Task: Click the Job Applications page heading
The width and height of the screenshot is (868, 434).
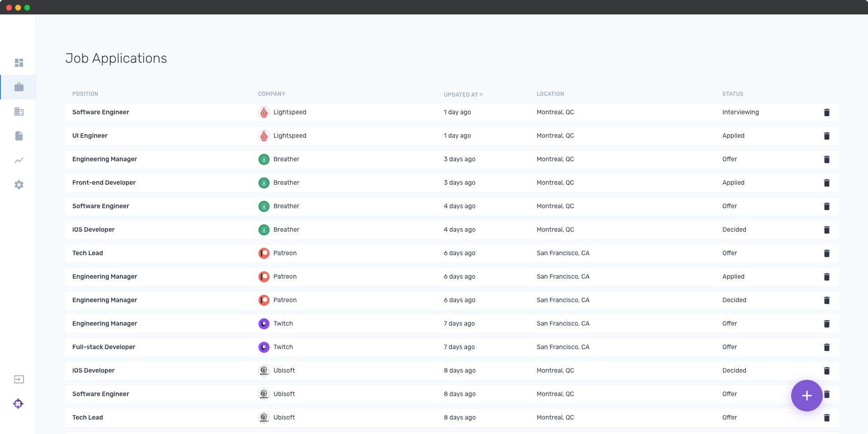Action: (116, 58)
